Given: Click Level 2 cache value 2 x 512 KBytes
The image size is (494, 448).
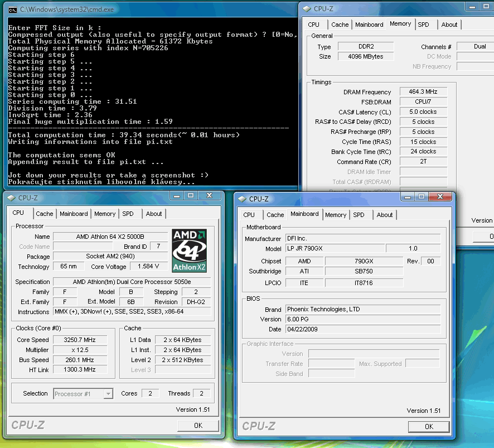Looking at the screenshot, I should [x=183, y=360].
